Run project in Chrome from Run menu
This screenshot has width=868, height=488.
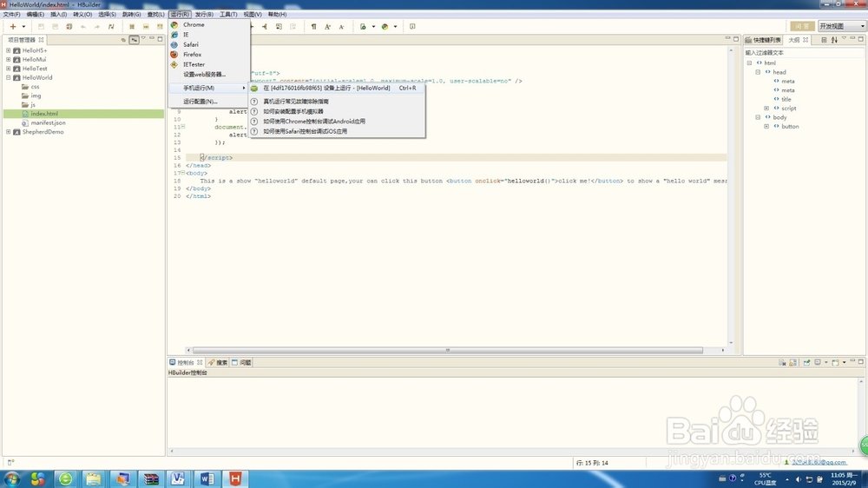click(x=209, y=24)
